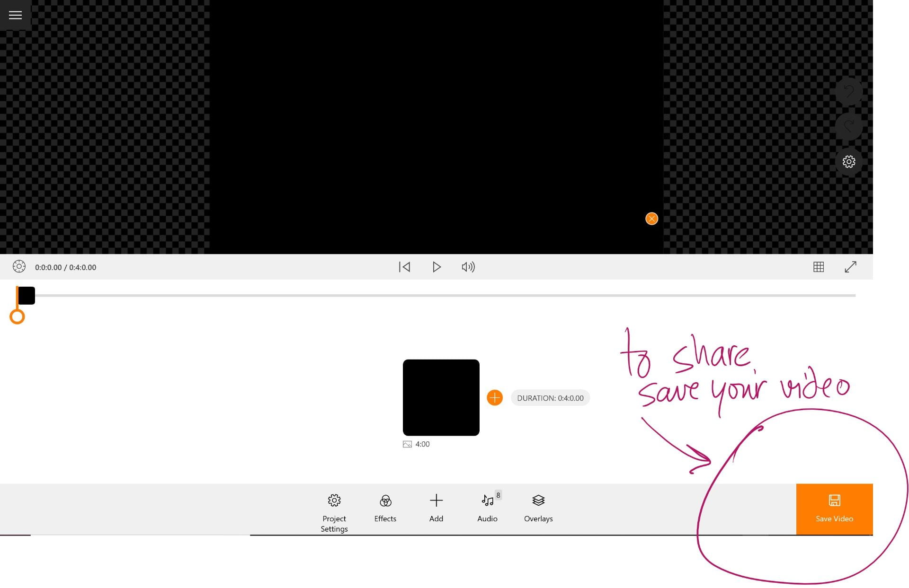Click the orange playhead marker handle
Viewport: 909px width, 588px height.
point(17,317)
